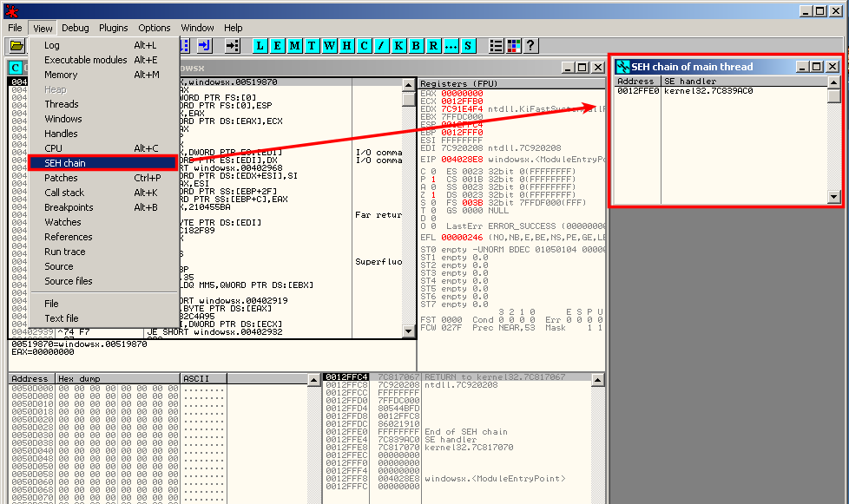Open the Run trace window with the ... icon
This screenshot has height=504, width=849.
pos(452,45)
